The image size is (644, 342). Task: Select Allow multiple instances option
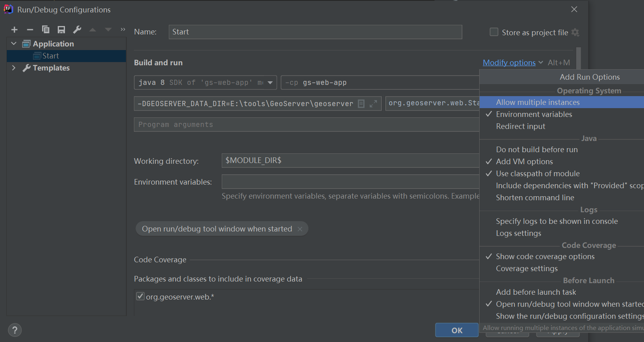pyautogui.click(x=538, y=103)
